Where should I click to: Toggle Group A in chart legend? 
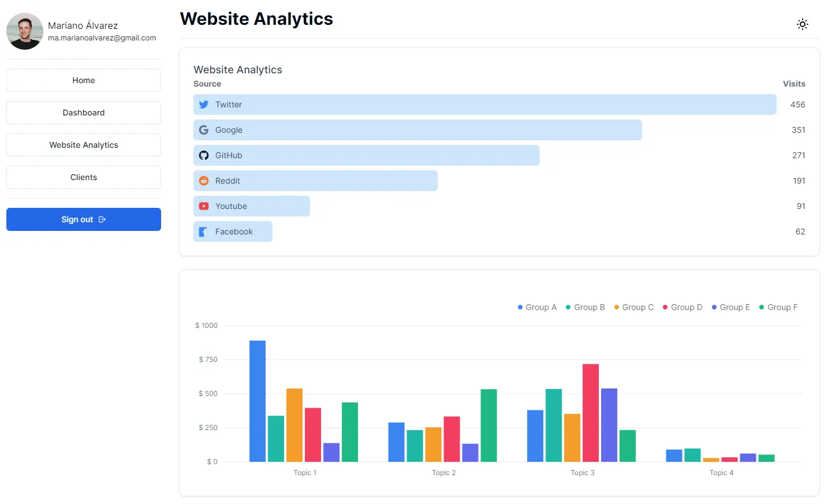point(537,307)
